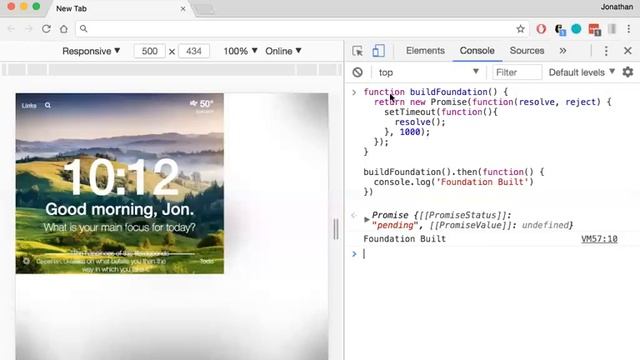This screenshot has width=640, height=360.
Task: Open the red calendar extension icon
Action: (594, 29)
